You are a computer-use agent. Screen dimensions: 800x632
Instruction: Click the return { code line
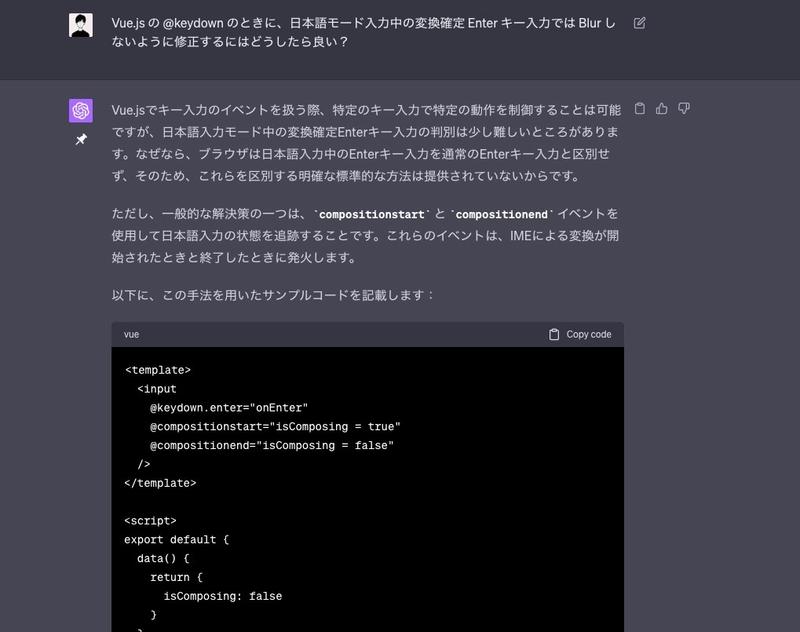[x=177, y=577]
